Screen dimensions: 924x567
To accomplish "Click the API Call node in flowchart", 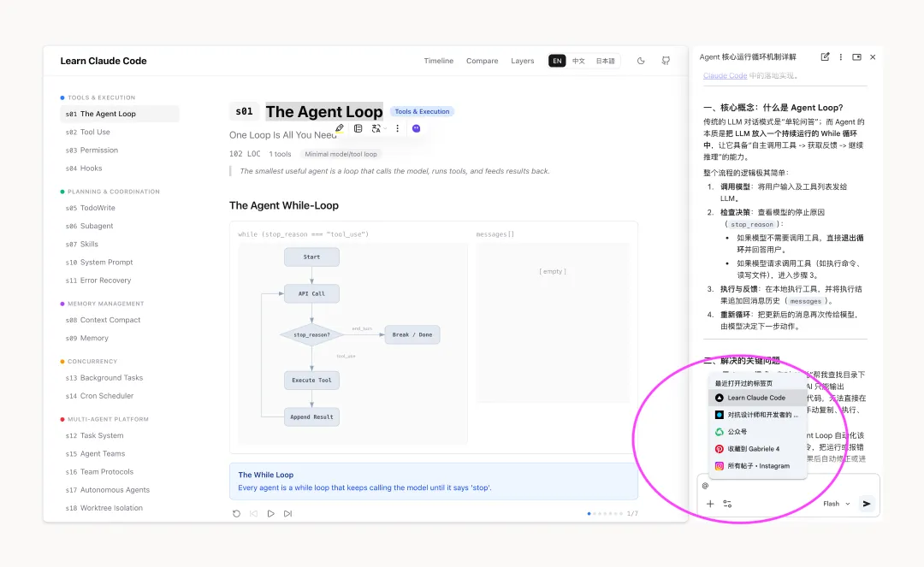I will tap(311, 294).
